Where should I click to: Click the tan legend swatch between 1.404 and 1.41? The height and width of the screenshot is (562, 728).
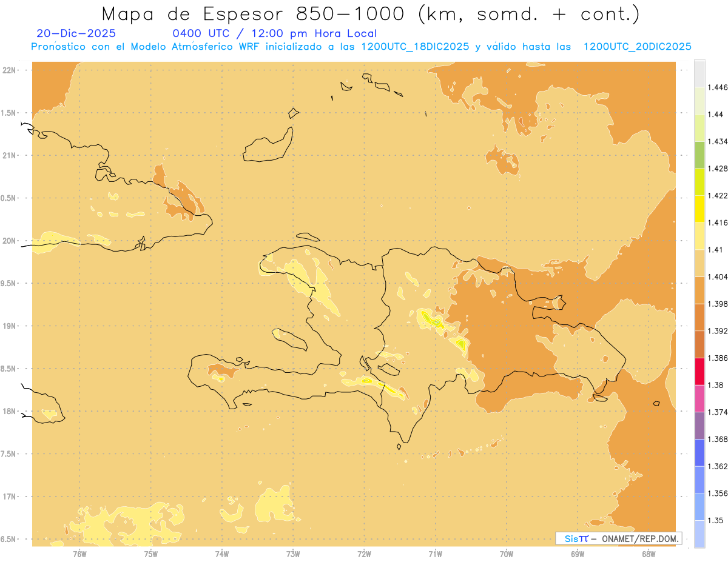(x=699, y=263)
